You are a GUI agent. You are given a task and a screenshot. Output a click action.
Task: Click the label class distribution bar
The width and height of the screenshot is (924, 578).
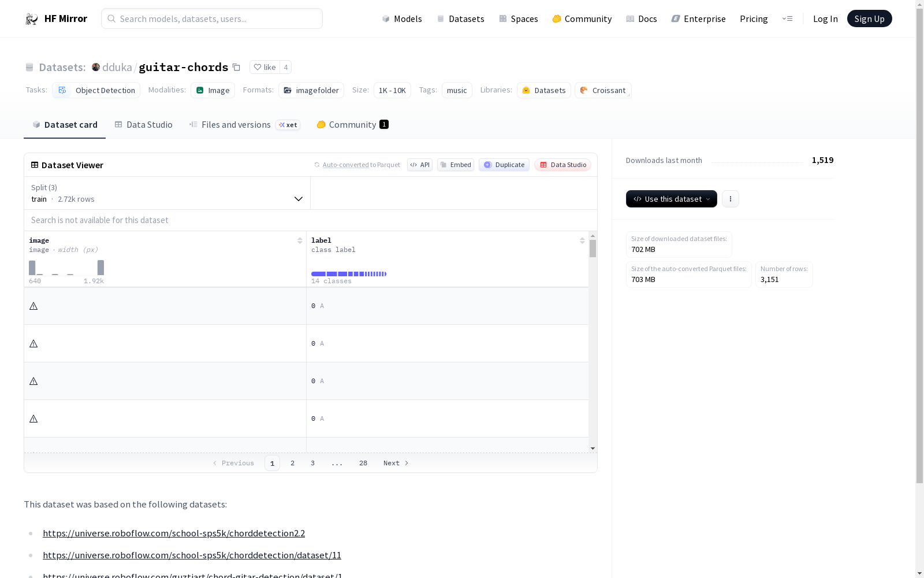click(349, 274)
